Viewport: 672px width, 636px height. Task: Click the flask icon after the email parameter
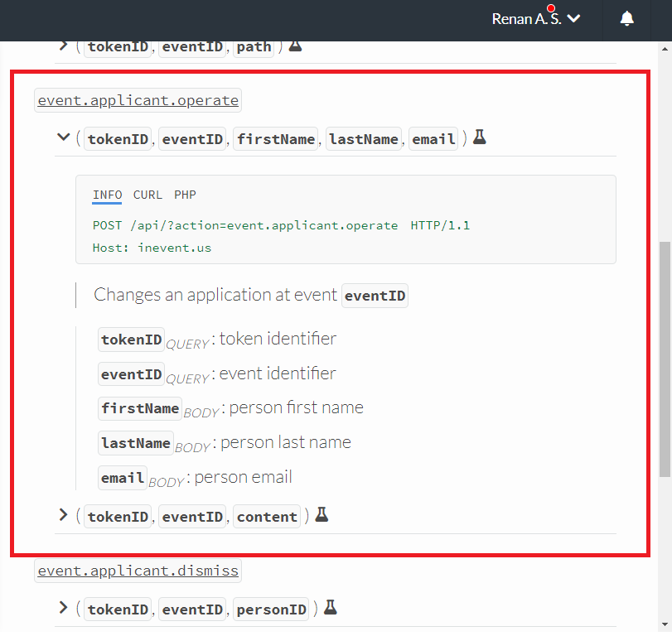[x=480, y=137]
